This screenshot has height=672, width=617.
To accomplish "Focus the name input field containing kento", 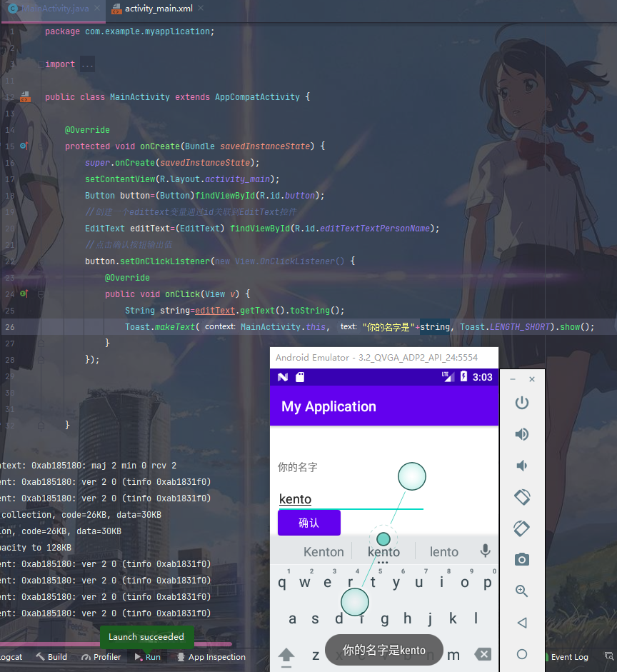I will click(351, 499).
